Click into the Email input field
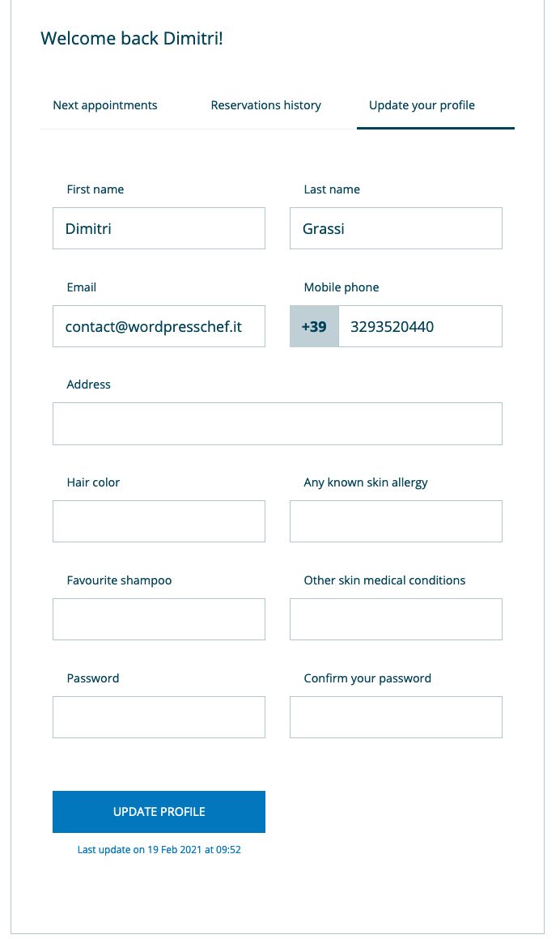Image resolution: width=560 pixels, height=939 pixels. tap(159, 326)
